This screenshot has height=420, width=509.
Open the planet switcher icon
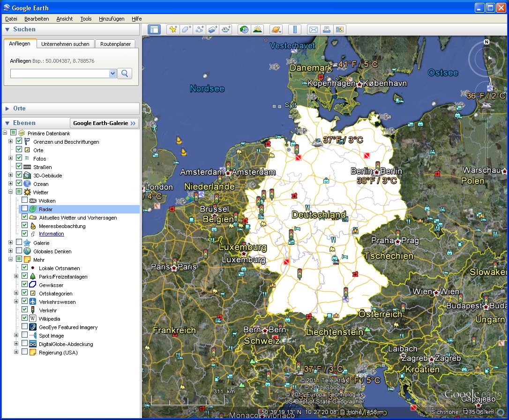(276, 29)
